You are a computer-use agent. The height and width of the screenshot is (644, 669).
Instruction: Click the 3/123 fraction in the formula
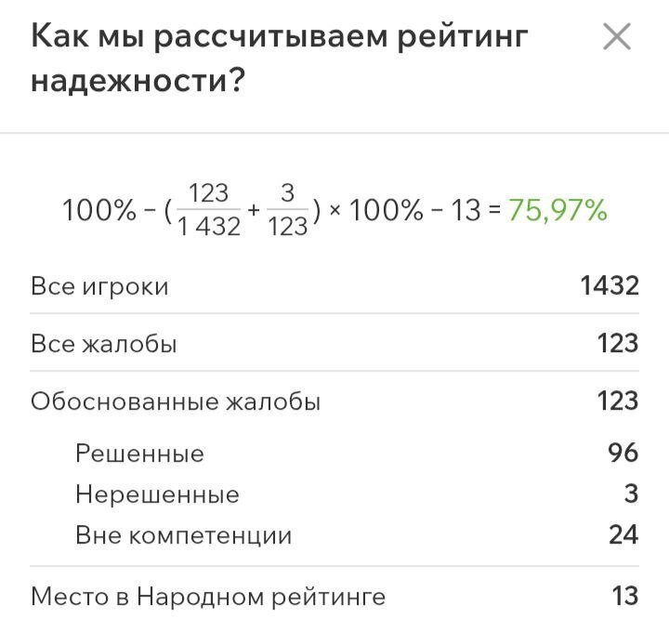coord(287,211)
